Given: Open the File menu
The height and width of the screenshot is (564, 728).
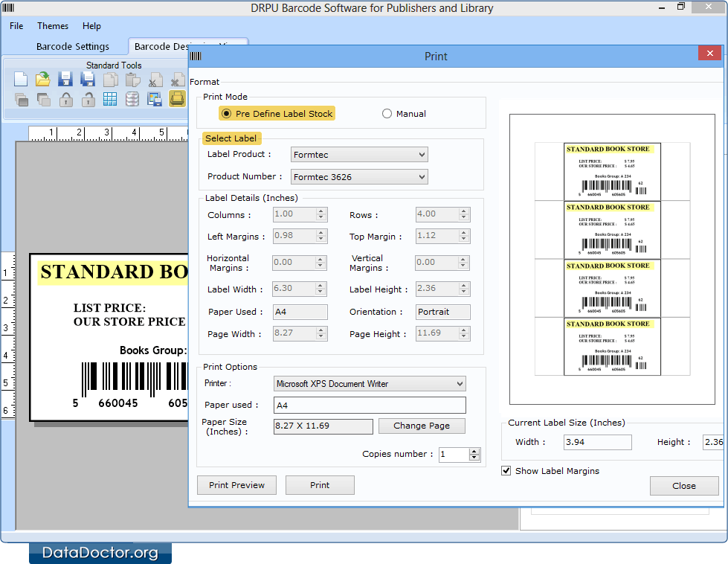Looking at the screenshot, I should [x=16, y=26].
